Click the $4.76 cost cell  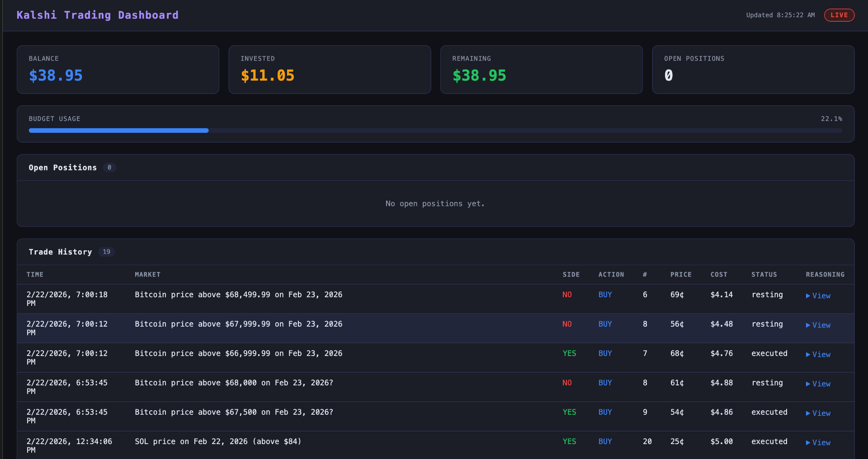coord(722,353)
